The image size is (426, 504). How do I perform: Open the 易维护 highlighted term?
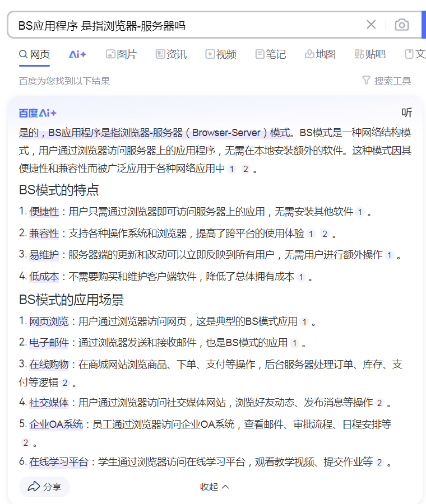click(x=44, y=255)
